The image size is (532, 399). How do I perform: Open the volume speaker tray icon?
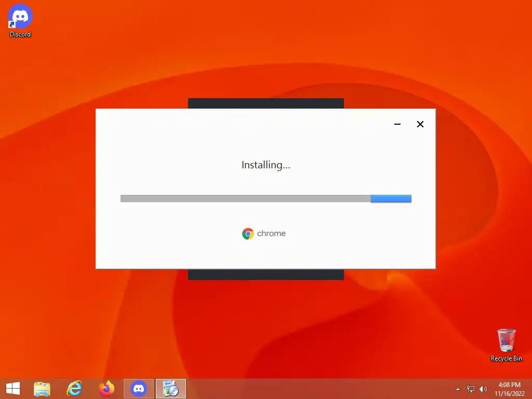click(483, 389)
